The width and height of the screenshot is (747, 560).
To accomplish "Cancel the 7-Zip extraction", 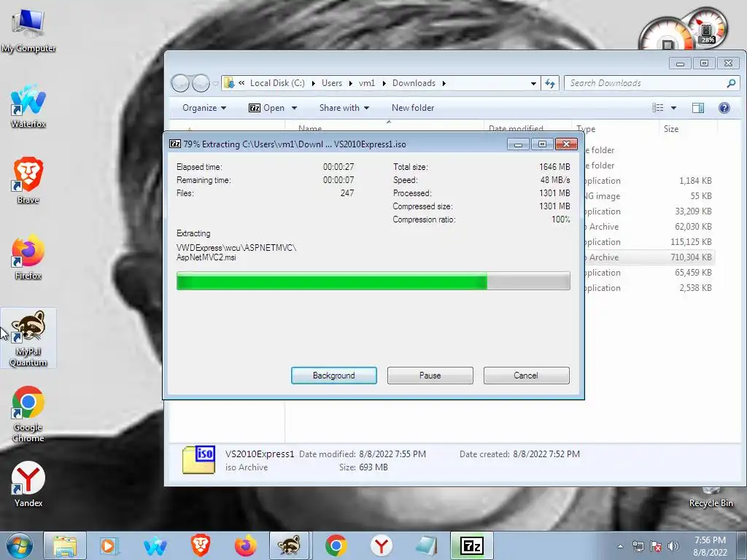I will 526,376.
